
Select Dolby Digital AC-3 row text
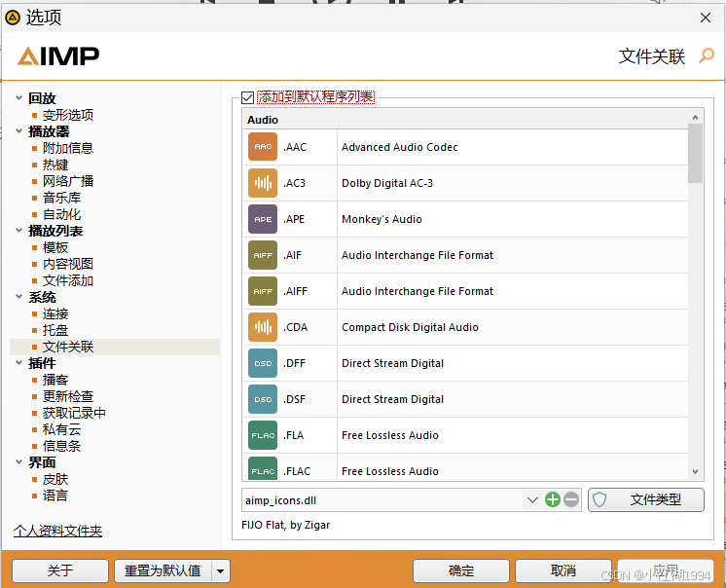tap(387, 183)
